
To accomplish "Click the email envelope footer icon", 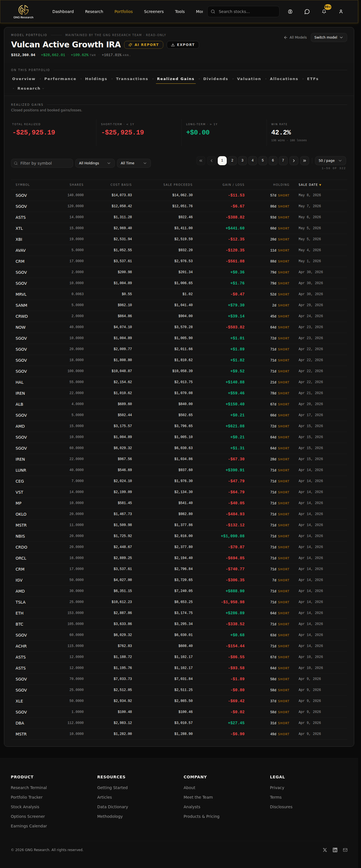I will tap(345, 850).
